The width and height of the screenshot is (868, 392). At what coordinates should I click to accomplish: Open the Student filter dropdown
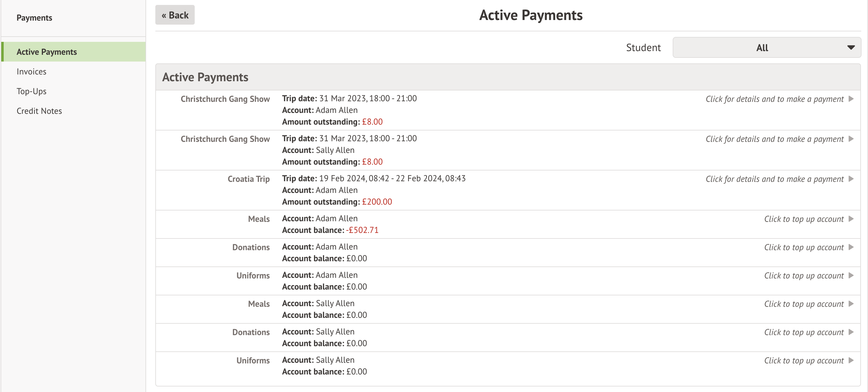(762, 47)
